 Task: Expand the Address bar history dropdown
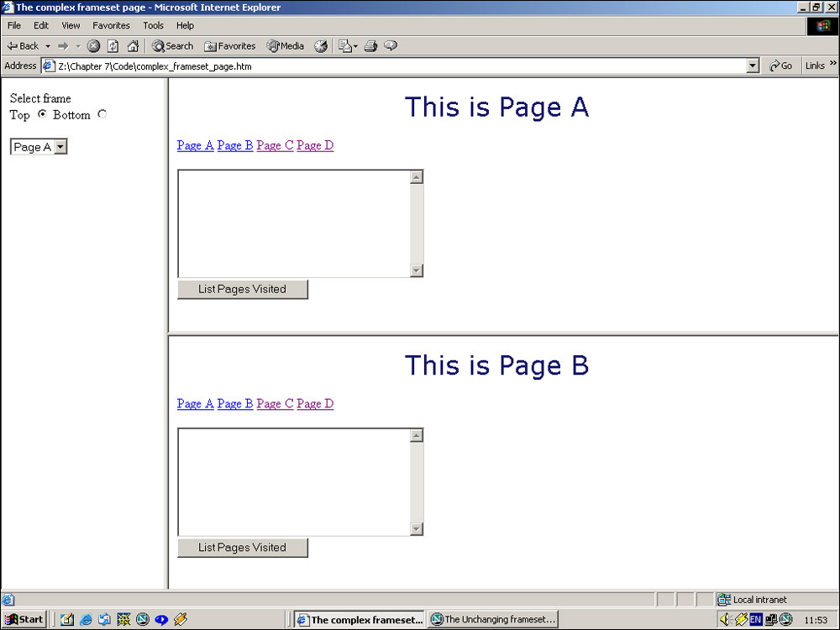[753, 66]
